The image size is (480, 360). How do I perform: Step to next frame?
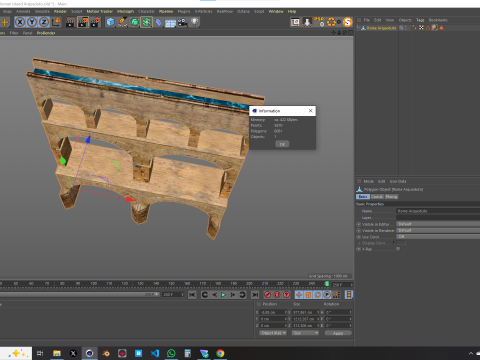[x=233, y=295]
